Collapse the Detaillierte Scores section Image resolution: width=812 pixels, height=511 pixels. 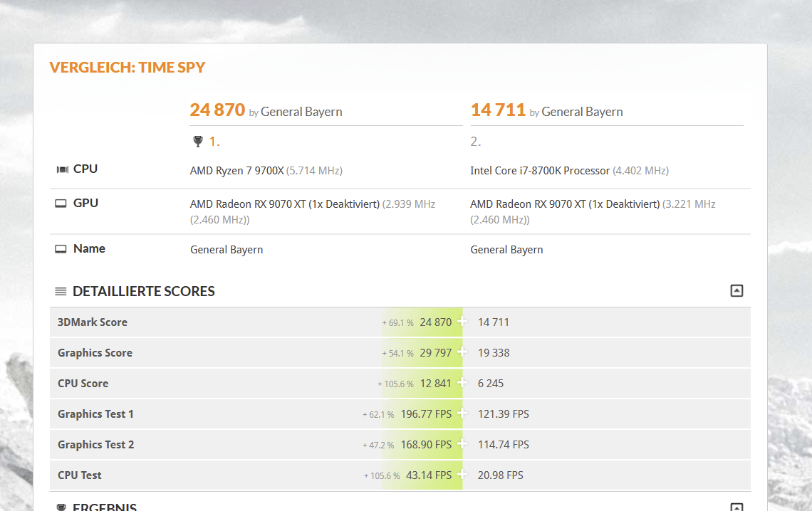[736, 290]
